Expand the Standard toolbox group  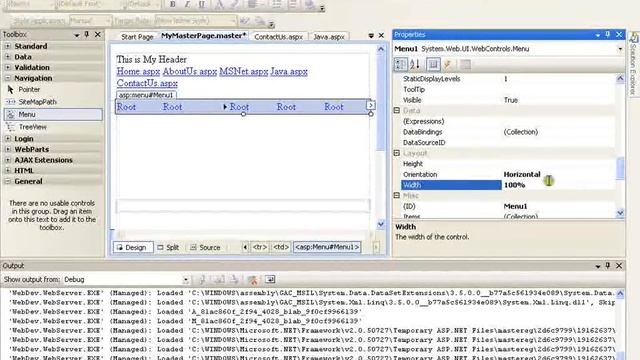[8, 46]
